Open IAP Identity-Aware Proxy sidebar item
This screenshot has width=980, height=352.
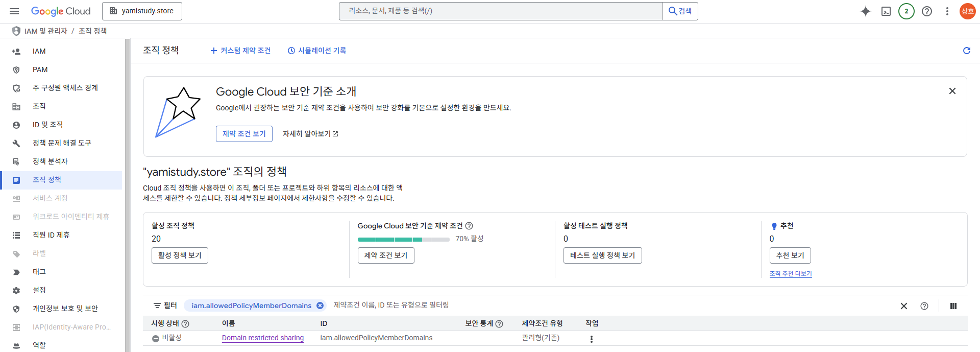pos(61,327)
